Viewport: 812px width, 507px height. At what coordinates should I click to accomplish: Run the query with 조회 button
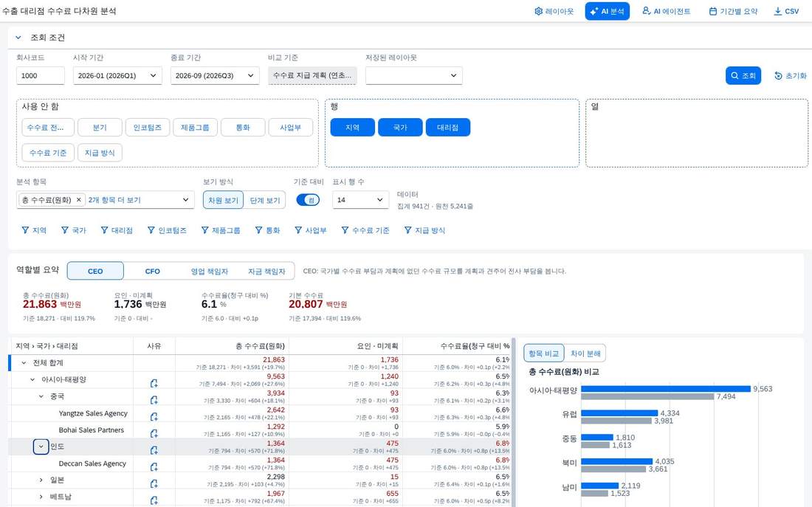coord(743,75)
